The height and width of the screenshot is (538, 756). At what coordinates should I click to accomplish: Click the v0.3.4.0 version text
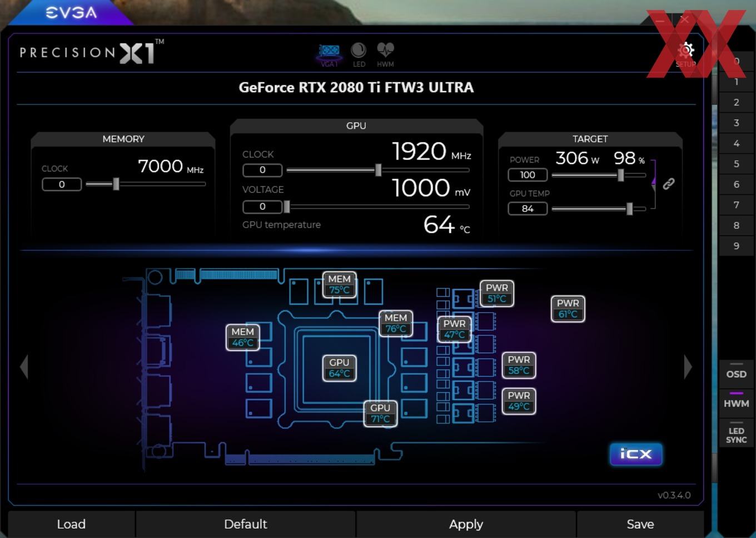[x=674, y=495]
